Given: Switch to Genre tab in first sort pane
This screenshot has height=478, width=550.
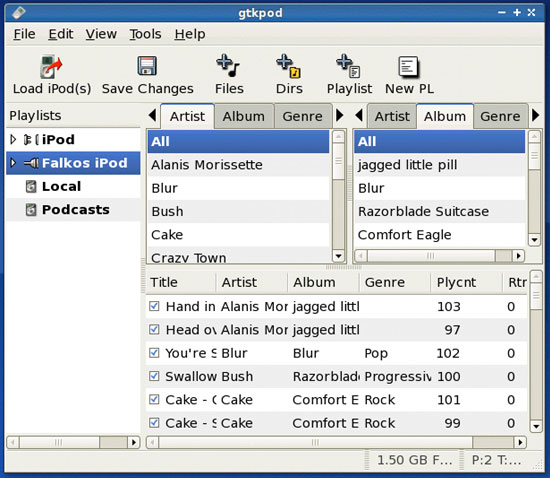Looking at the screenshot, I should pyautogui.click(x=302, y=116).
